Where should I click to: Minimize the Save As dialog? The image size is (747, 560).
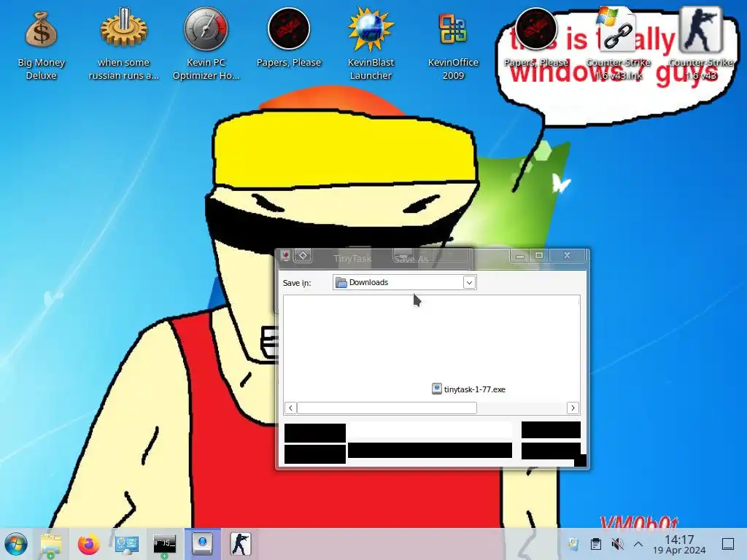tap(519, 256)
